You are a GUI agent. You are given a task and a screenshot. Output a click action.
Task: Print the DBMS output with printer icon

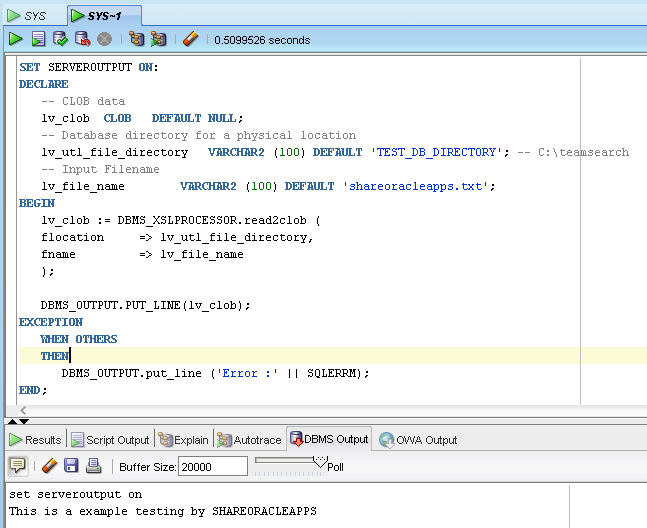[x=93, y=466]
